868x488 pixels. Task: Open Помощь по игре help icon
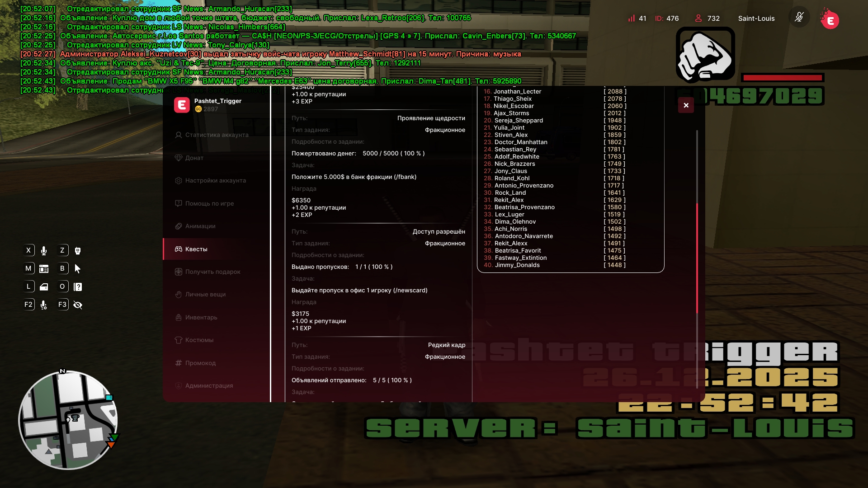tap(178, 203)
